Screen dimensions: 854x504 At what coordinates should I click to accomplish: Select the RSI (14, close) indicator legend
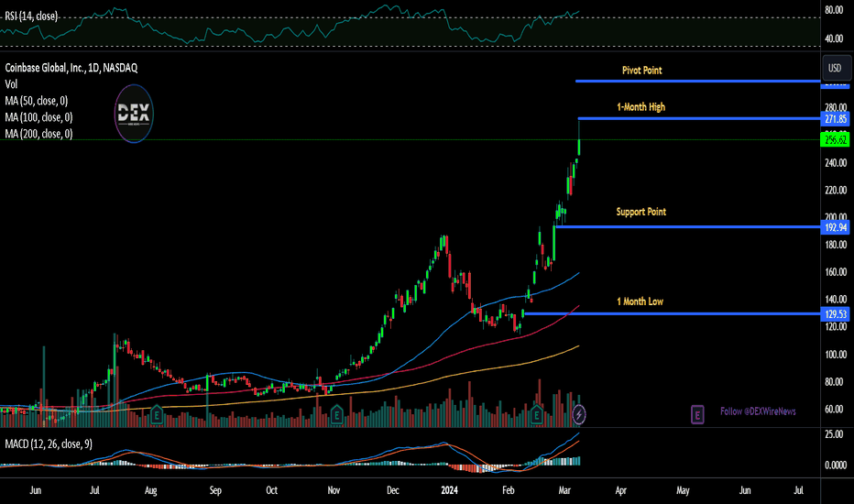[x=31, y=16]
